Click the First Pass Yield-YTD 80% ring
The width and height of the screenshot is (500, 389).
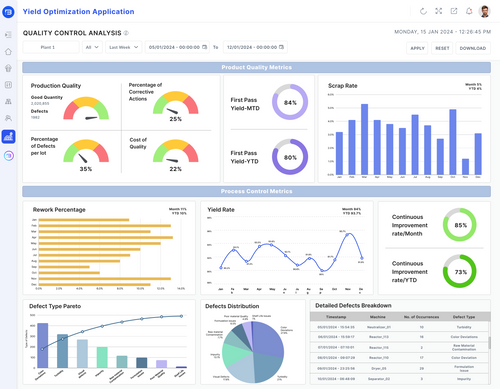(x=290, y=157)
